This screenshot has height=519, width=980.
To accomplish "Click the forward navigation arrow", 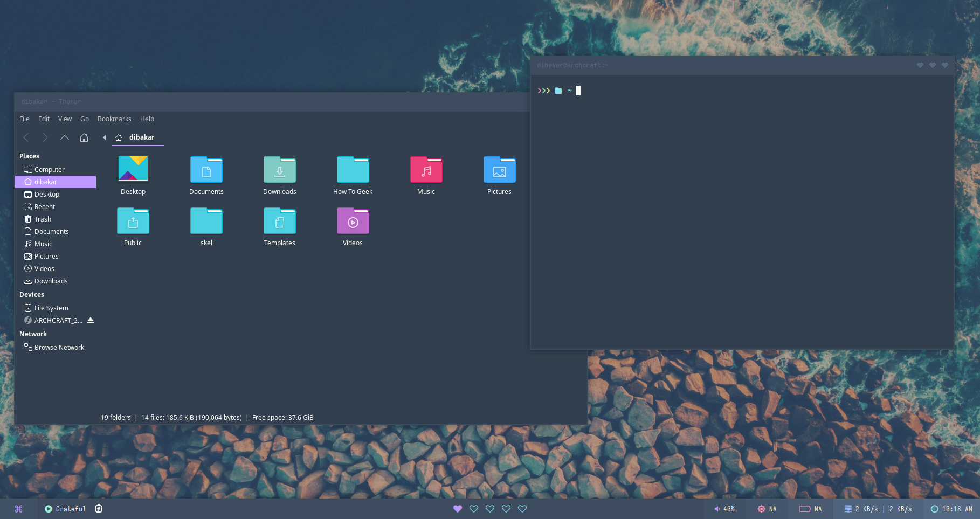I will (45, 137).
